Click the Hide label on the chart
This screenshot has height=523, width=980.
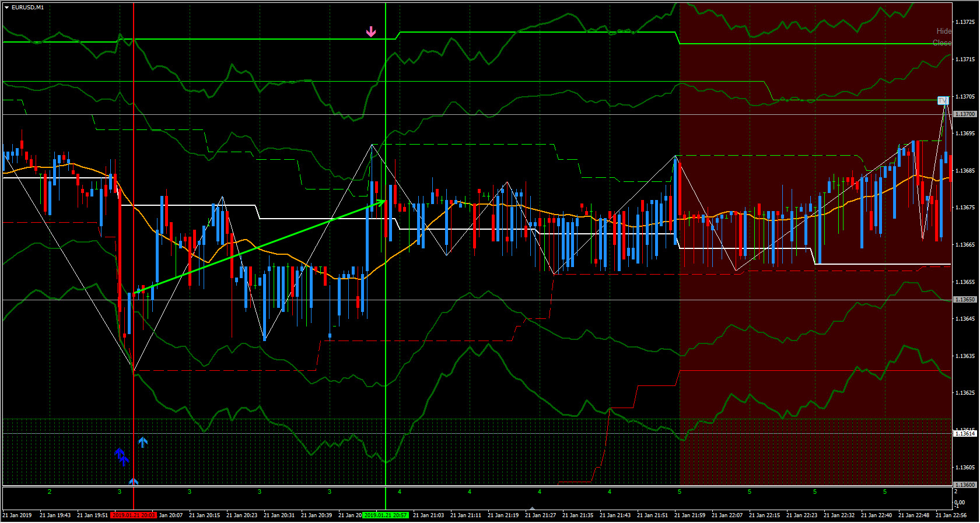944,31
